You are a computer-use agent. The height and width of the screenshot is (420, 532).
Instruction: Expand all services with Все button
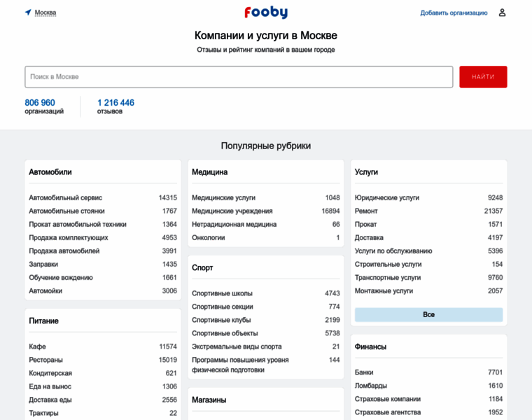tap(428, 315)
